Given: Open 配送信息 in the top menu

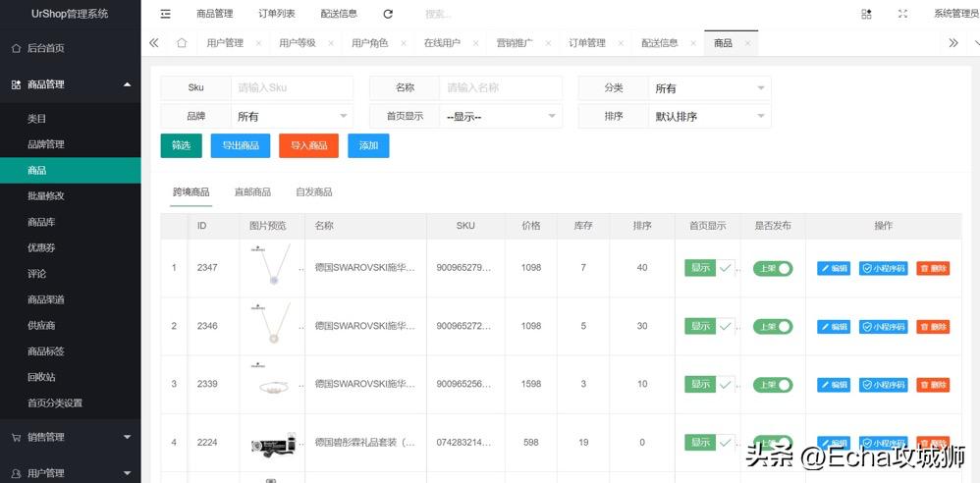Looking at the screenshot, I should [x=339, y=14].
